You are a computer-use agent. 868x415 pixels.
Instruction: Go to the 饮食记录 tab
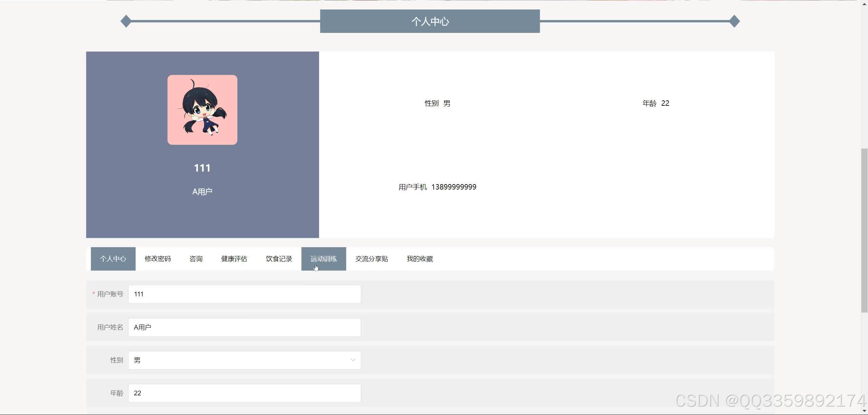(x=279, y=259)
